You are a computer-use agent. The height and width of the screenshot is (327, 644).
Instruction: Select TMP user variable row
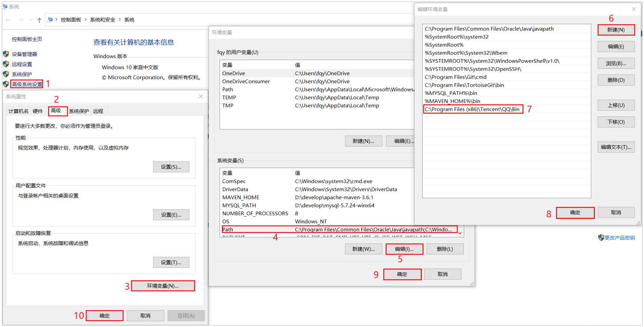(317, 105)
